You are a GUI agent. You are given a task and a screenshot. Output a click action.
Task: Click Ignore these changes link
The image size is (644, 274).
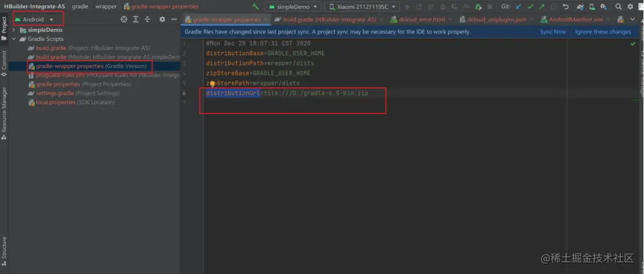click(603, 31)
